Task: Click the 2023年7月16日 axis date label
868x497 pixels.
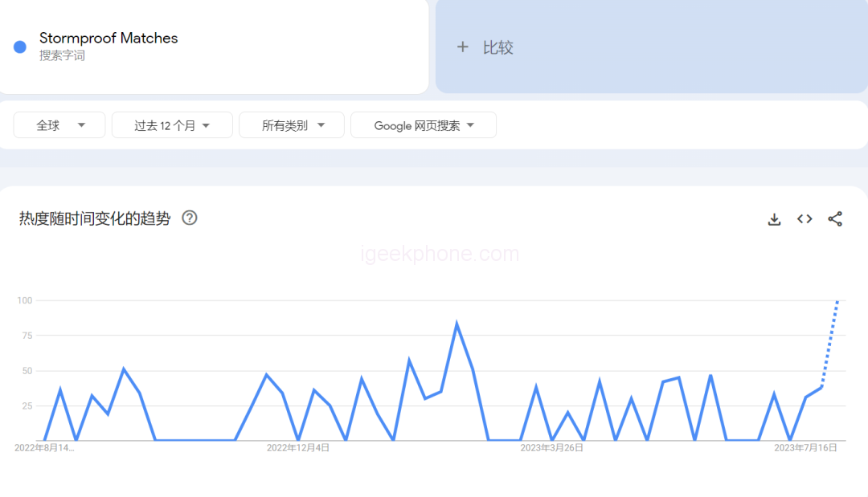Action: point(805,448)
